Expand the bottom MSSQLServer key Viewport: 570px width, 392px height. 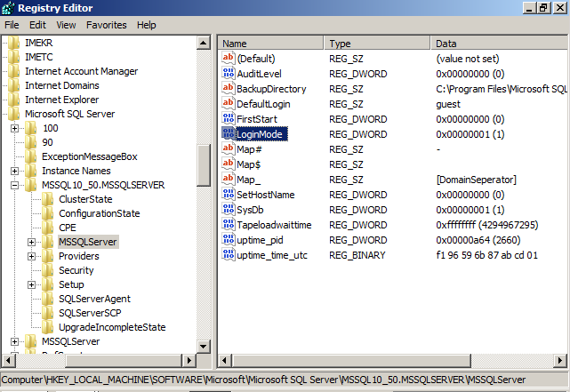coord(14,341)
